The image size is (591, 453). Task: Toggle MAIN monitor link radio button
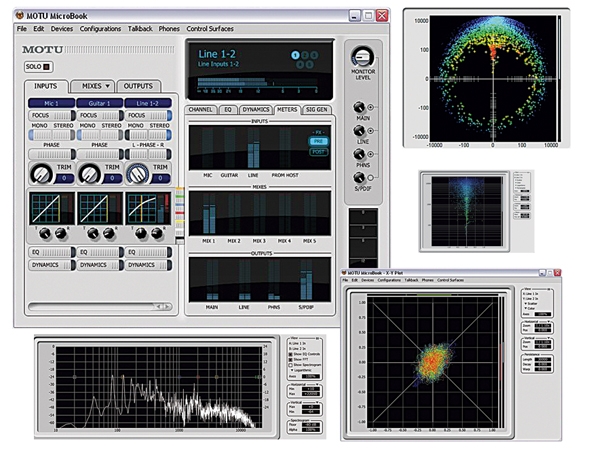point(371,107)
